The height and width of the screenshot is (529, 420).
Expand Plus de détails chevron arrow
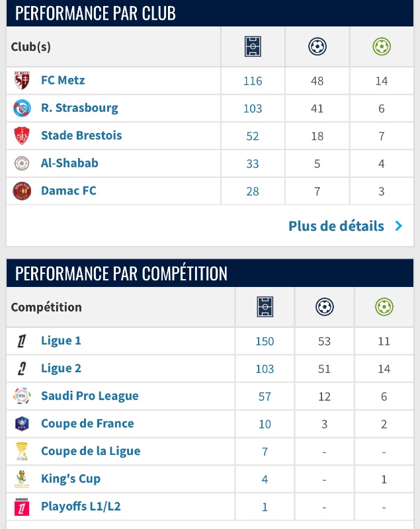coord(399,225)
